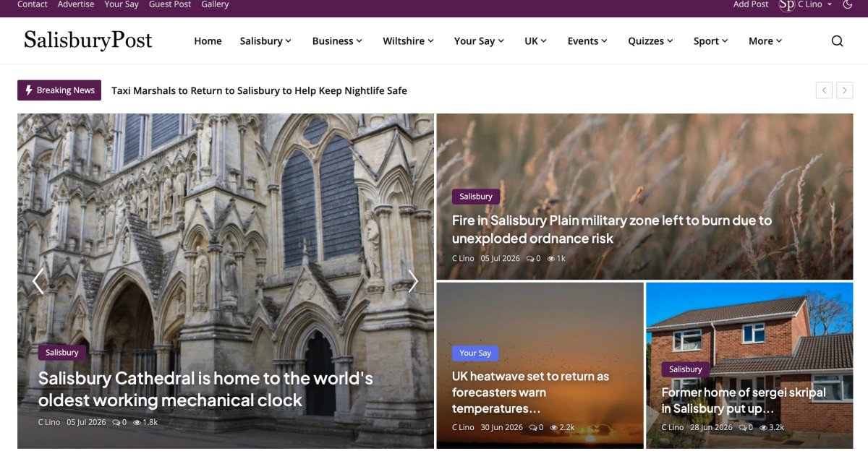
Task: Open Former home of Sergei Skripal headline
Action: (744, 400)
